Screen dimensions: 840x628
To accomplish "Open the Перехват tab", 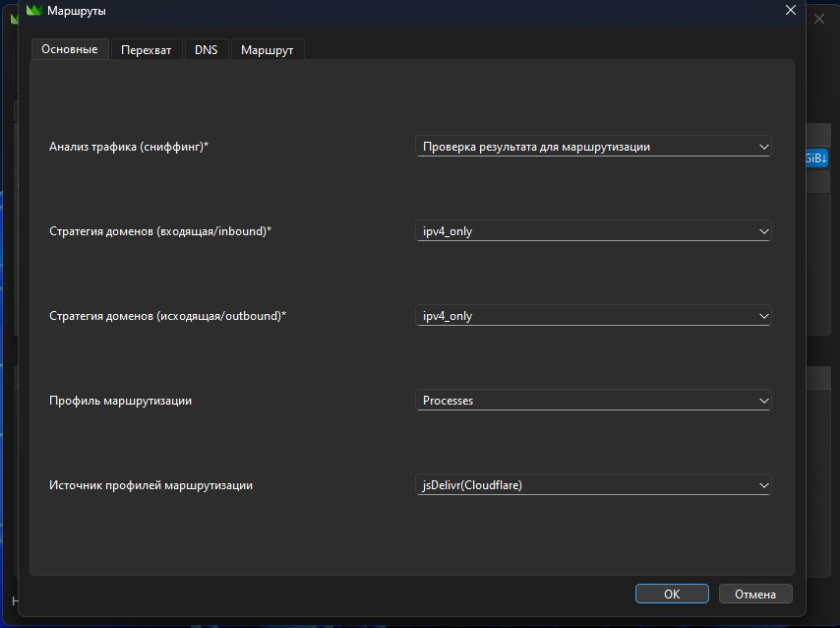I will tap(147, 50).
